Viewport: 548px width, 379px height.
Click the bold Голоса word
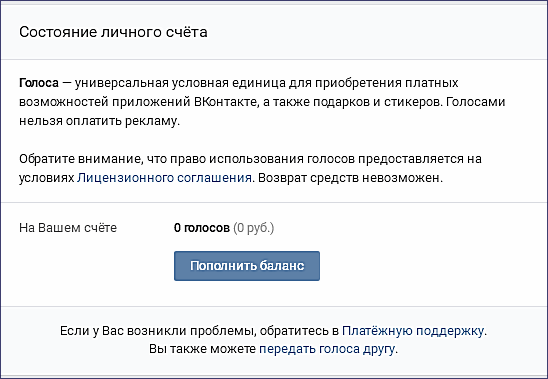point(39,83)
